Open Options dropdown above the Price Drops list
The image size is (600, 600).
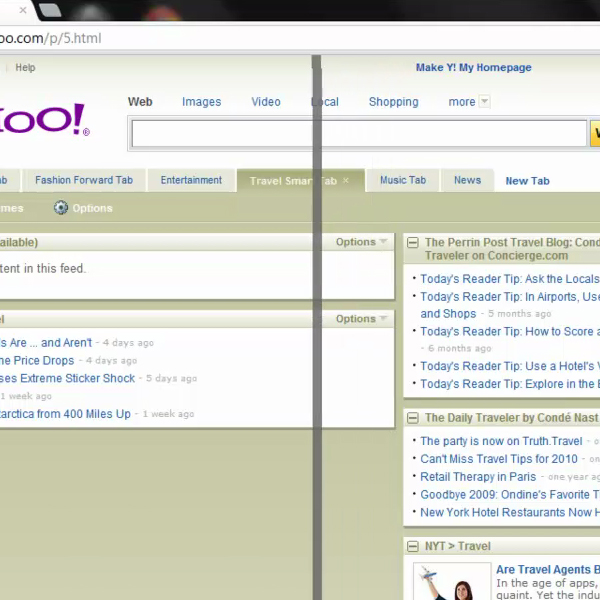362,319
